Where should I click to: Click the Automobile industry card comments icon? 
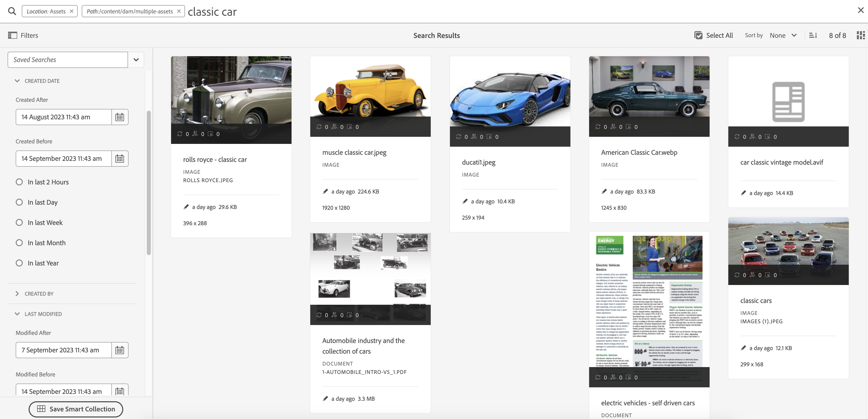coord(349,315)
